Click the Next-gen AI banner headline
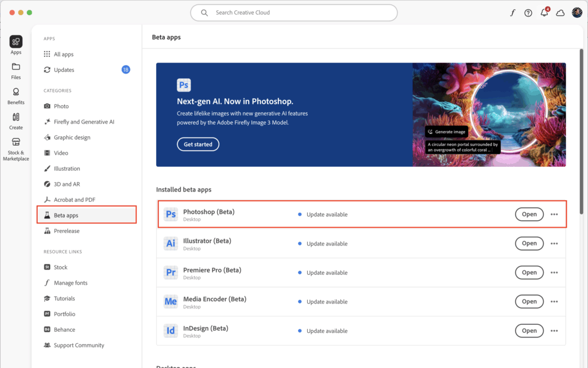Image resolution: width=588 pixels, height=368 pixels. tap(235, 101)
